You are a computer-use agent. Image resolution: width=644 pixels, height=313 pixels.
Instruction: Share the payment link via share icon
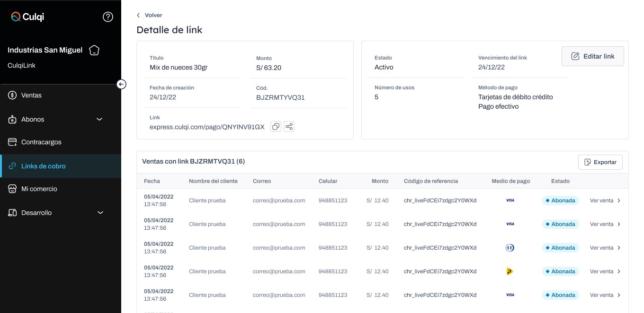tap(289, 127)
